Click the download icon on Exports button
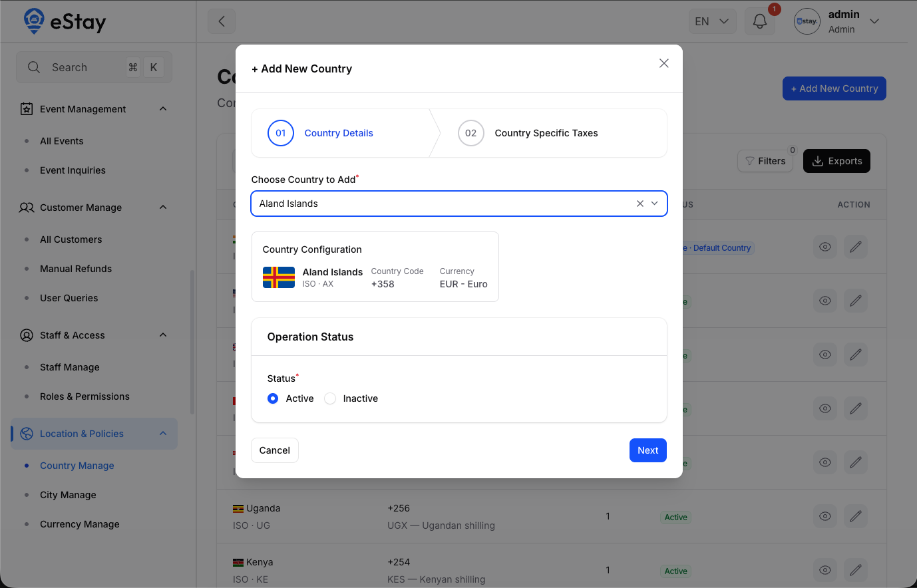This screenshot has width=917, height=588. click(x=818, y=161)
